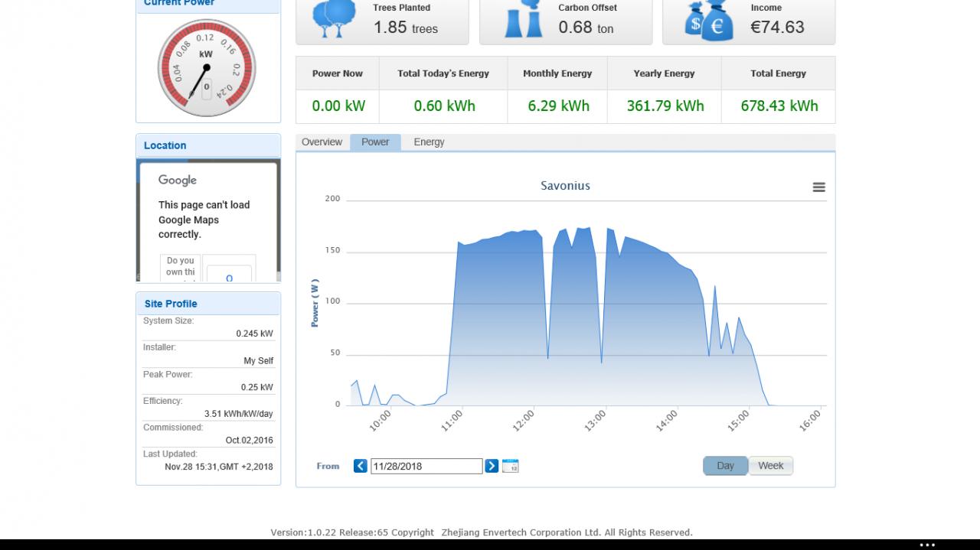980x550 pixels.
Task: Click the Site Profile header
Action: 208,304
